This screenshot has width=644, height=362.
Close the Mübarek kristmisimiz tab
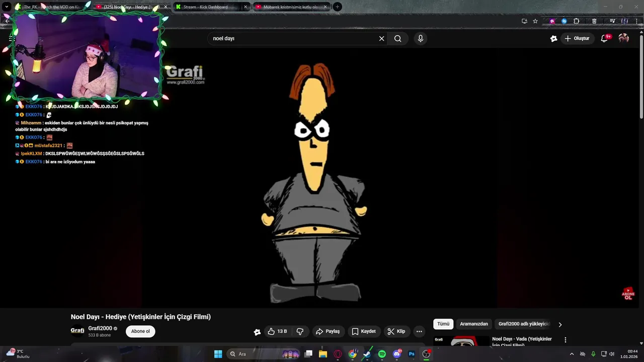[x=325, y=7]
